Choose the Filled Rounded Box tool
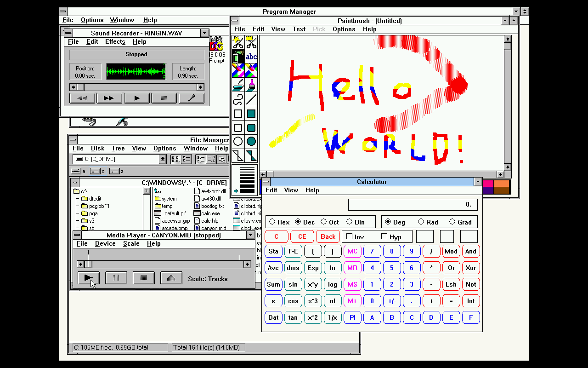Screen dimensions: 588x368 pyautogui.click(x=251, y=128)
